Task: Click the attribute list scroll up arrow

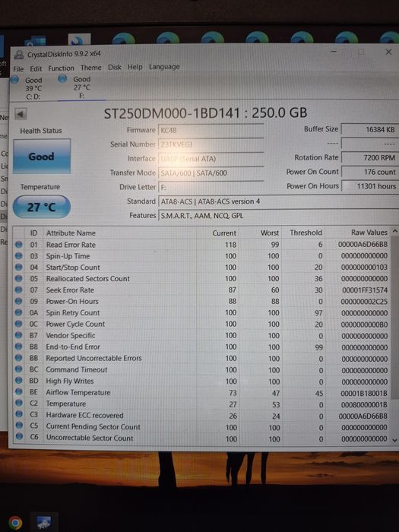Action: [394, 231]
